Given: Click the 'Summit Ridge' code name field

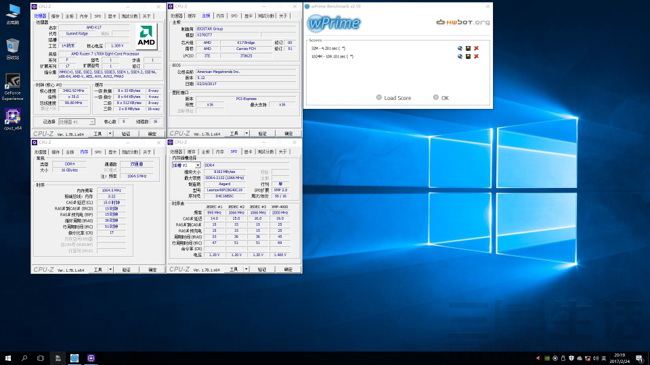Looking at the screenshot, I should point(77,34).
